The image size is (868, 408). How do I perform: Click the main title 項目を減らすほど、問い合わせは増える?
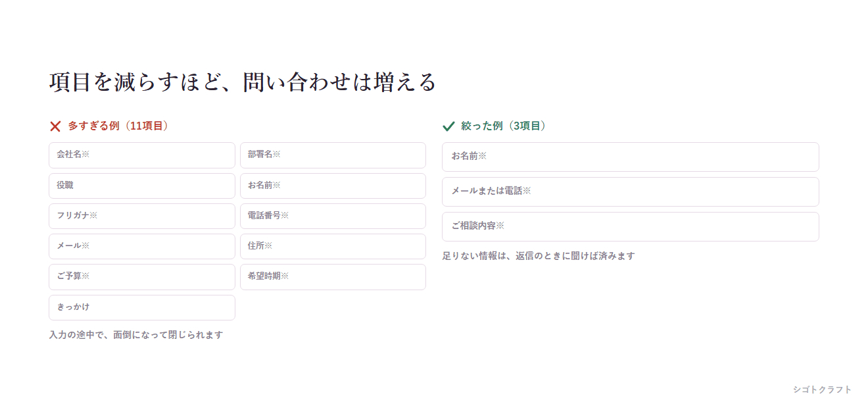coord(243,82)
